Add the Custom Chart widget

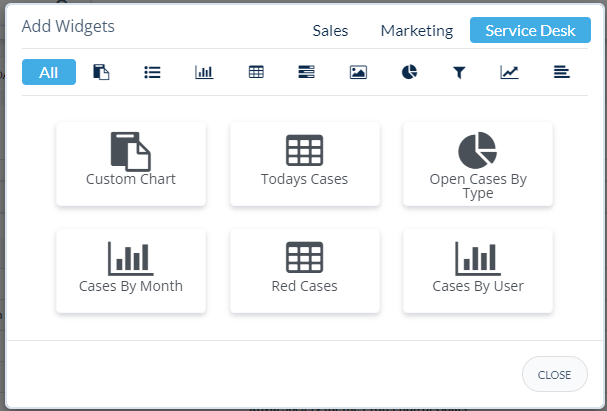pos(131,164)
